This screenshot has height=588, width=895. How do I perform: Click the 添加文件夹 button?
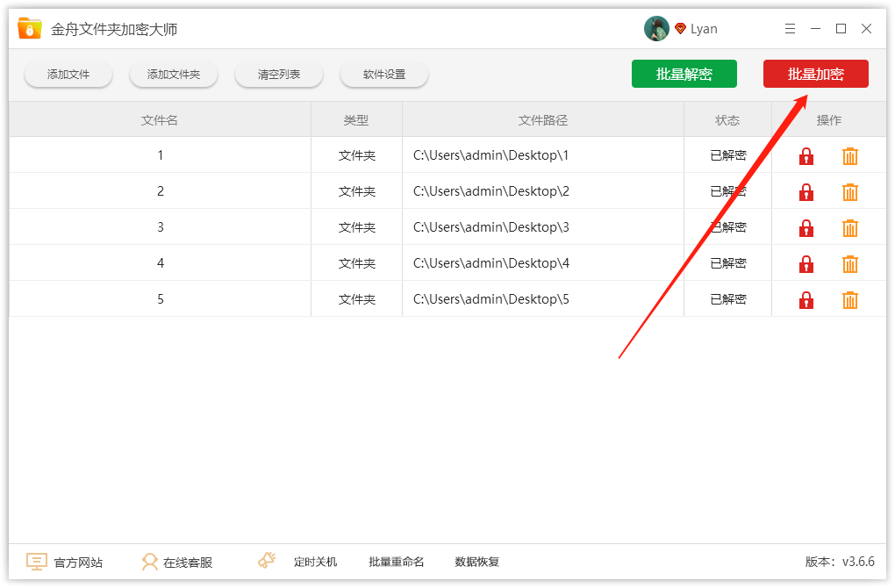[174, 75]
